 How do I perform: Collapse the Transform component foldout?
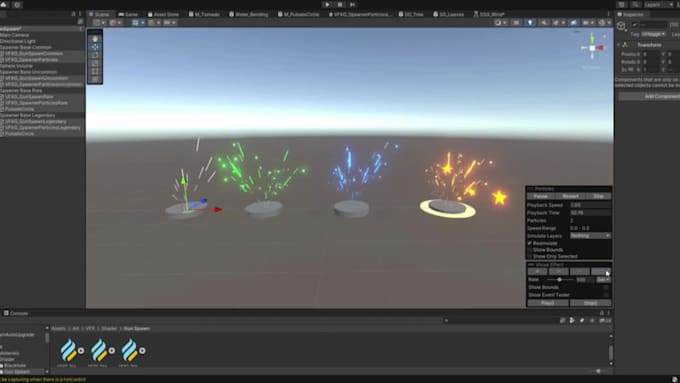pyautogui.click(x=619, y=45)
